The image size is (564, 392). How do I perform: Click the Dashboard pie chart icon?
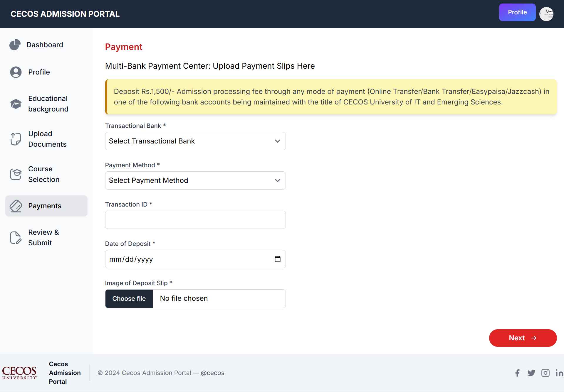15,45
